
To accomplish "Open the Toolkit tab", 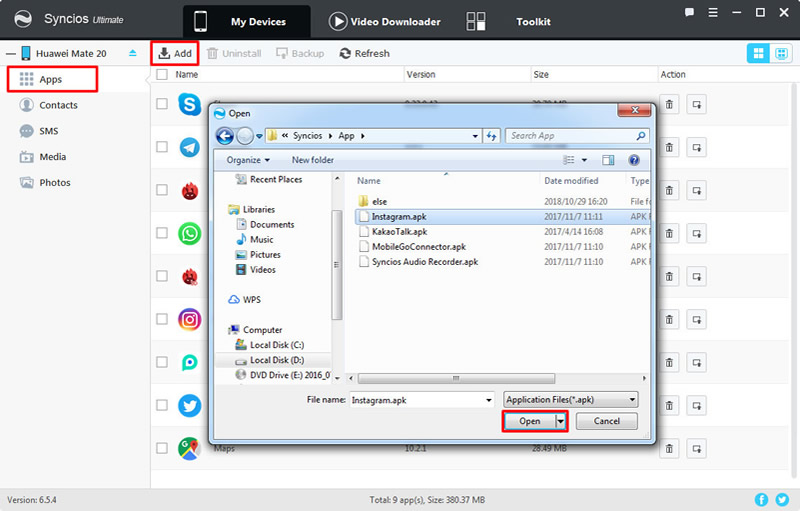I will click(508, 21).
